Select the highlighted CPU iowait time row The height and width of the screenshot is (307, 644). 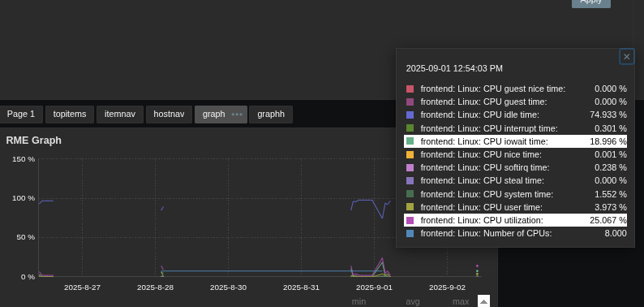coord(516,141)
